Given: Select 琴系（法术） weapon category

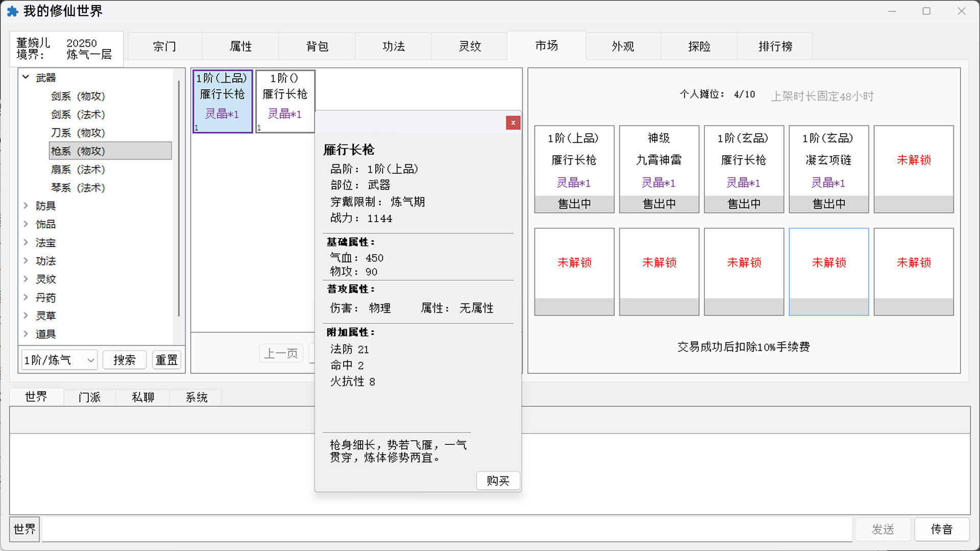Looking at the screenshot, I should (x=78, y=187).
